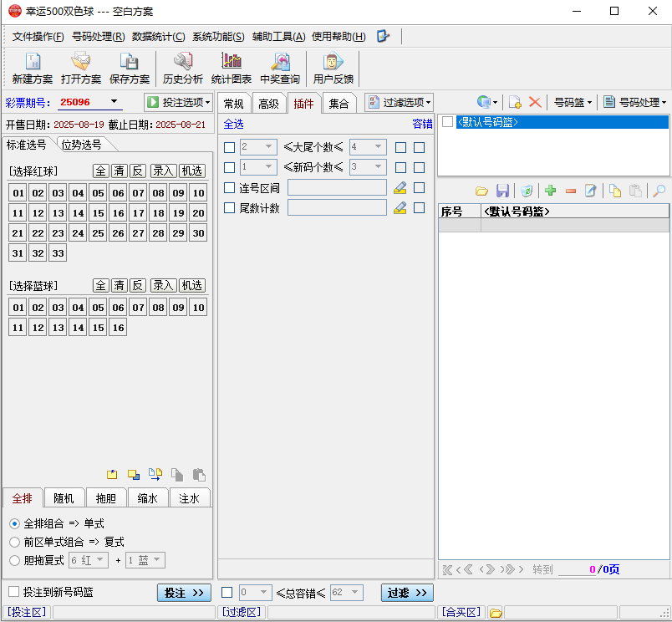Click the 中奖查询 icon
672x622 pixels.
tap(280, 68)
